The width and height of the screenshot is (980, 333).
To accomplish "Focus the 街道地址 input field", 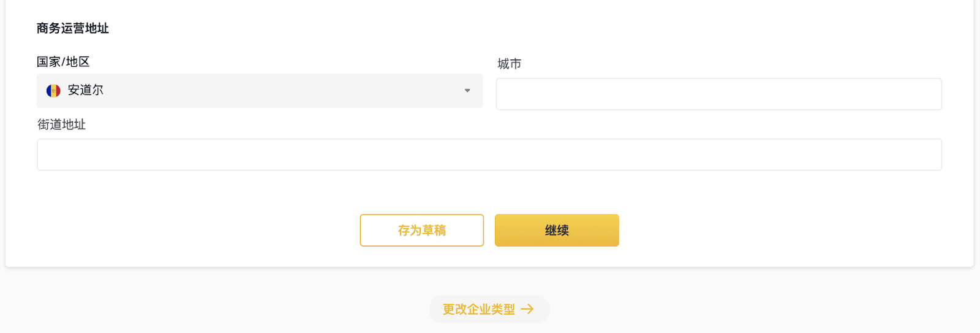I will pos(489,155).
